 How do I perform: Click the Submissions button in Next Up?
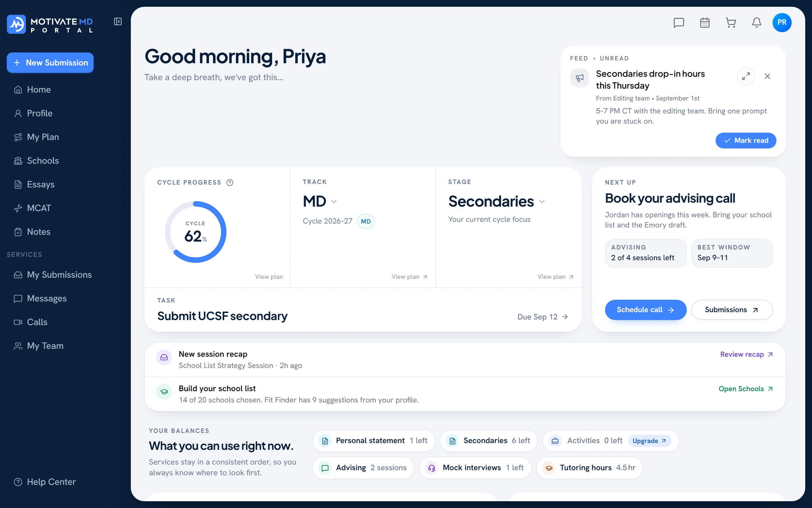(x=732, y=310)
